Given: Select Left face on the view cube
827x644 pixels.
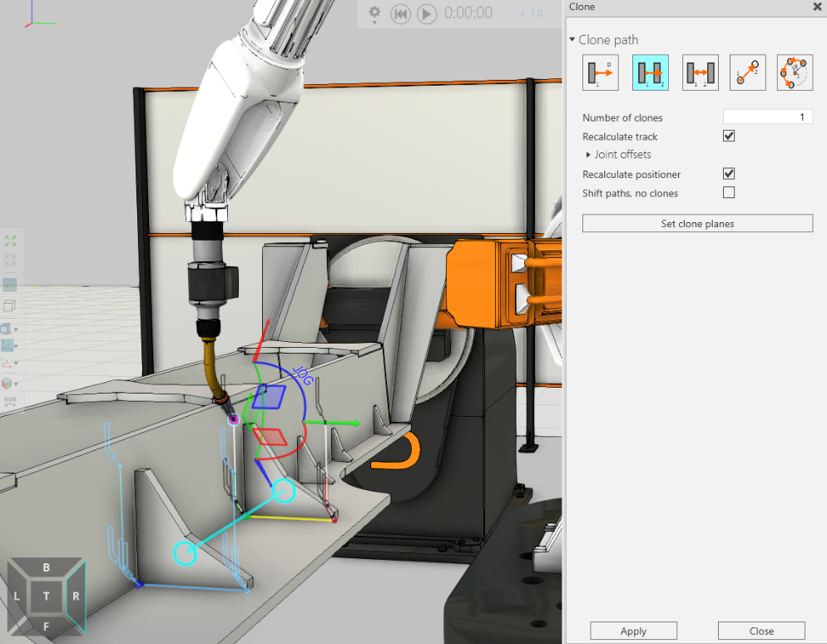Looking at the screenshot, I should (x=17, y=597).
